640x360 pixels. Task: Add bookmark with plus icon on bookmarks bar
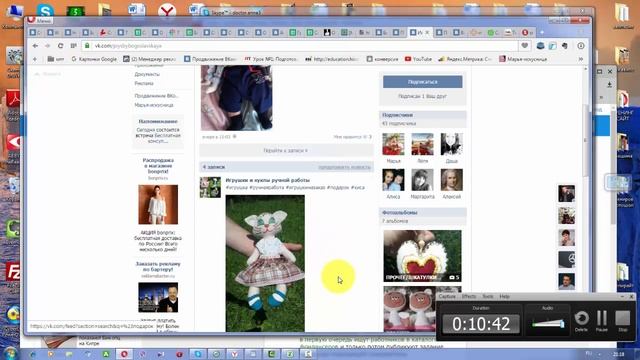[35, 59]
